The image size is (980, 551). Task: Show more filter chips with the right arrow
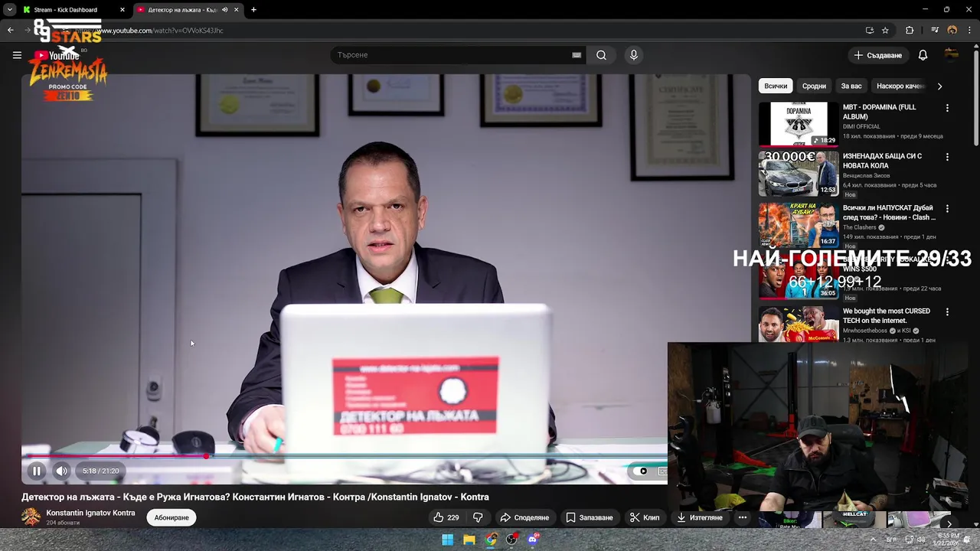(939, 86)
